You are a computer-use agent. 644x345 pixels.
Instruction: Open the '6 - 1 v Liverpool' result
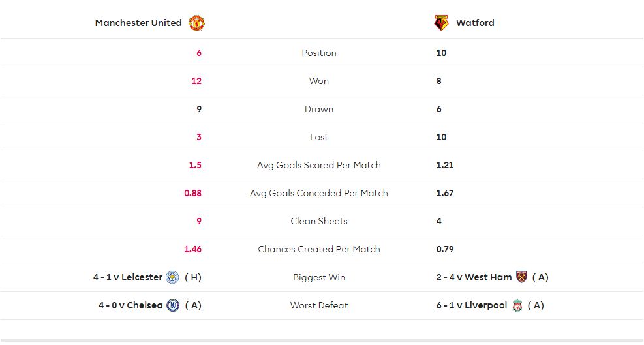pyautogui.click(x=472, y=305)
